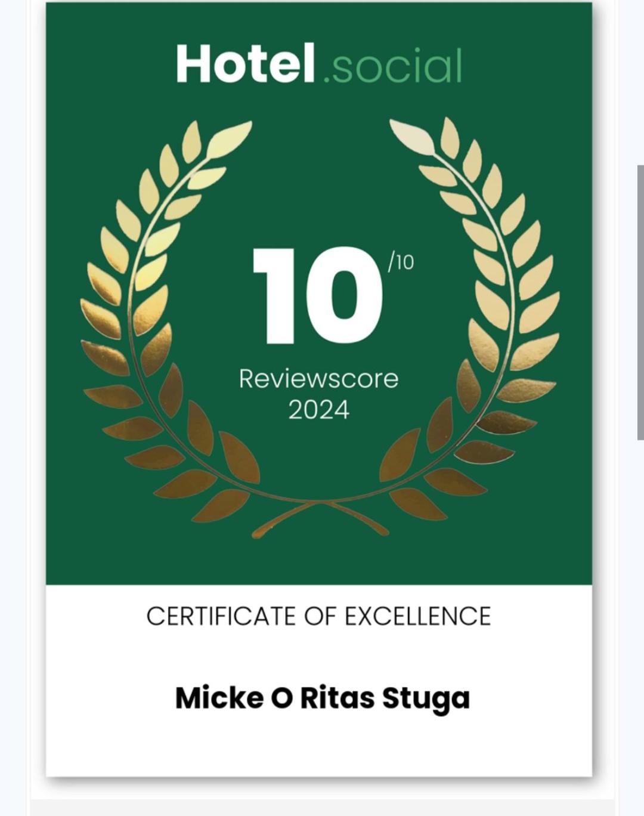Click the Micke O Ritas Stuga name

[323, 698]
